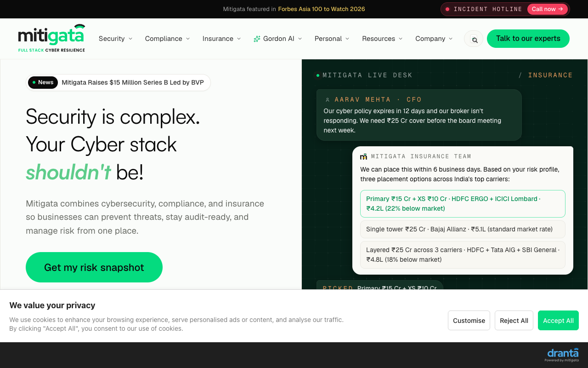The image size is (588, 368).
Task: Click the MITIGATA LIVE DESK heading
Action: click(367, 75)
